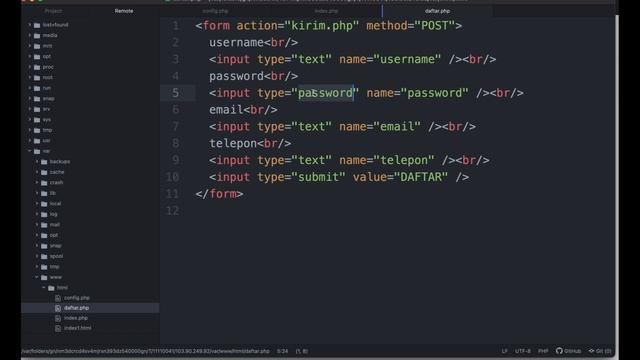The image size is (640, 360).
Task: Click the word "email" on line 6
Action: coord(226,110)
